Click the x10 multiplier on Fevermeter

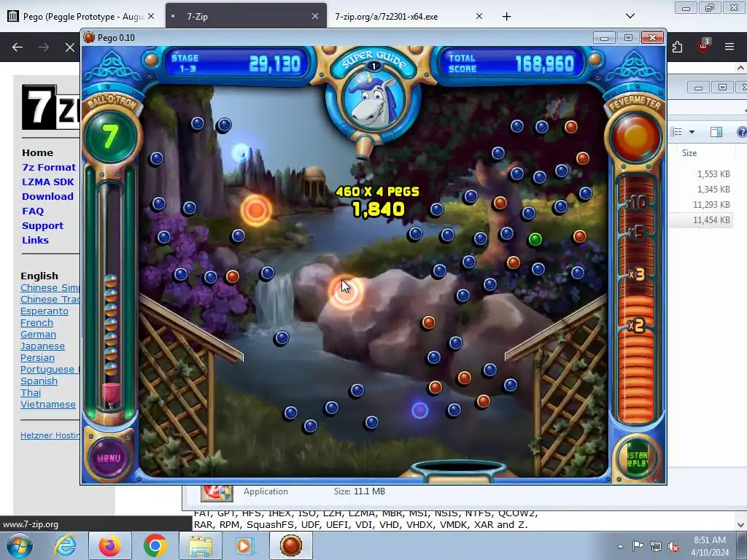pyautogui.click(x=636, y=203)
